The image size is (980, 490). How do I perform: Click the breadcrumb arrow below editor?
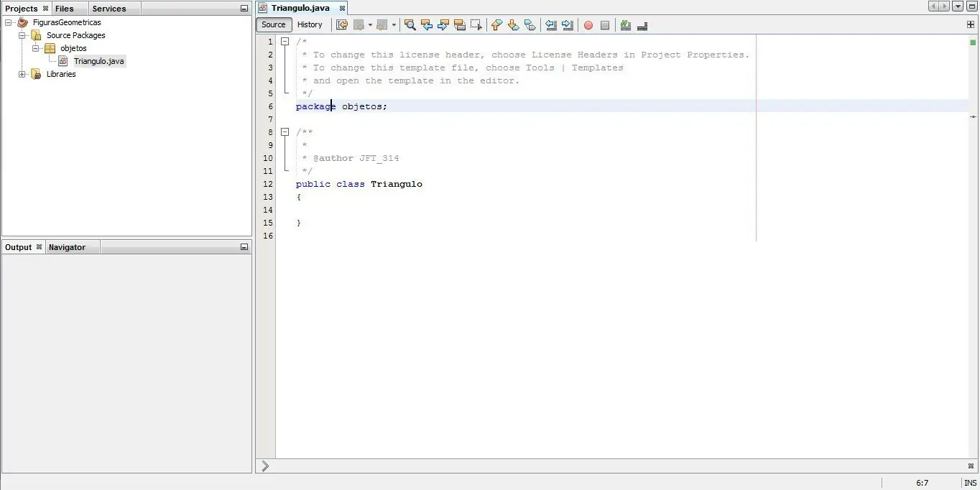(x=265, y=466)
